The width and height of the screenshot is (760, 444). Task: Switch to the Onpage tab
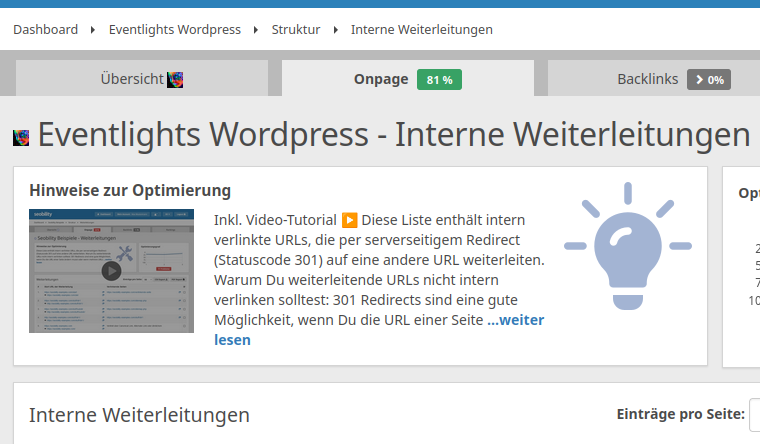pos(408,79)
